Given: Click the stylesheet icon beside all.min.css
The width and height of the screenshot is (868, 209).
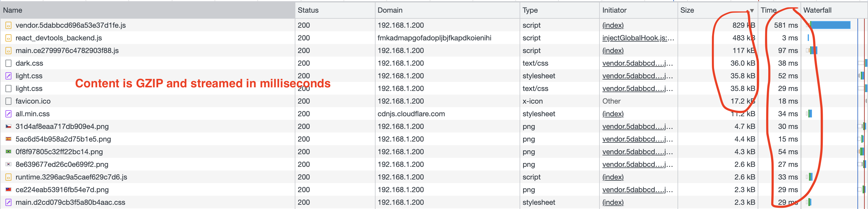Looking at the screenshot, I should coord(8,114).
